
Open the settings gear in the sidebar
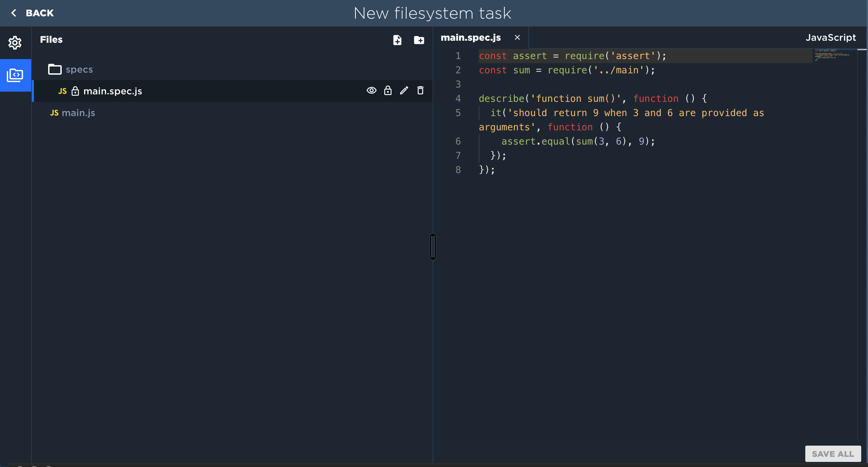(15, 43)
